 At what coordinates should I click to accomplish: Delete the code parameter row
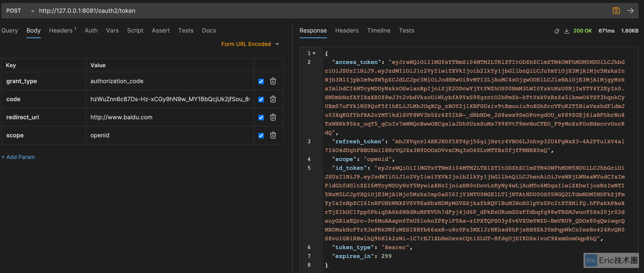tap(273, 99)
